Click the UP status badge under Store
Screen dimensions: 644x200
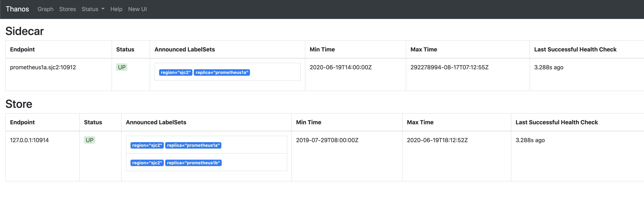tap(90, 140)
